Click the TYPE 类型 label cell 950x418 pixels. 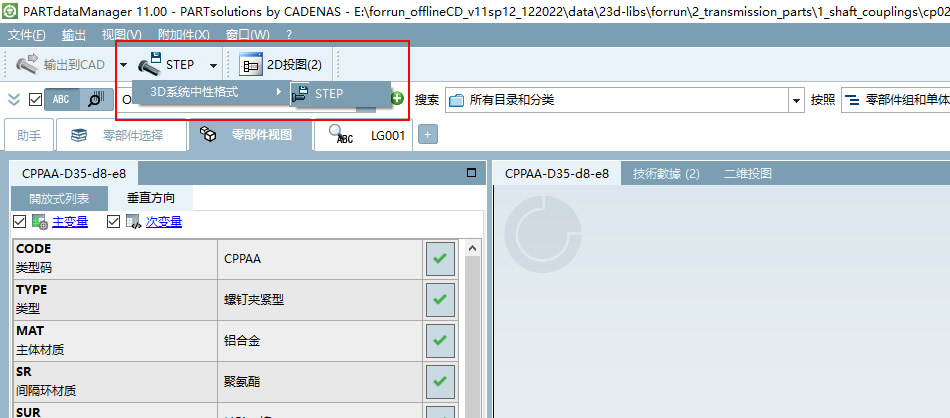[115, 300]
